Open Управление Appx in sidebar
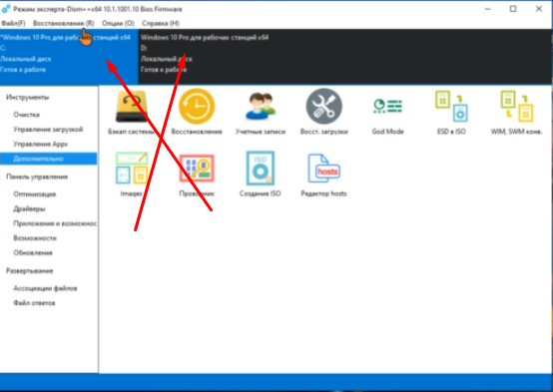 coord(41,145)
